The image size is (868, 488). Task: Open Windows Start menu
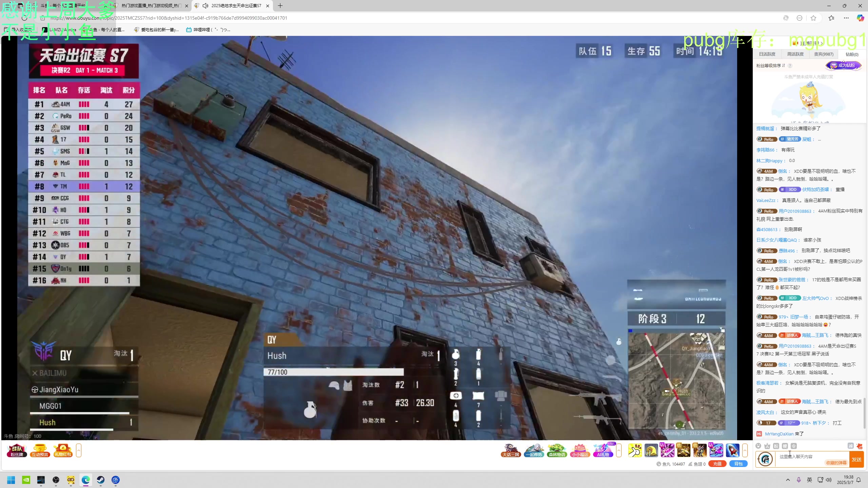pyautogui.click(x=11, y=480)
